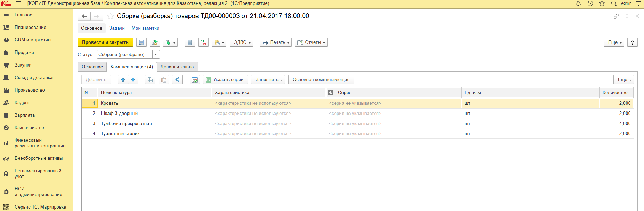Click Основная комплектующая button
Image resolution: width=644 pixels, height=211 pixels.
(x=321, y=80)
